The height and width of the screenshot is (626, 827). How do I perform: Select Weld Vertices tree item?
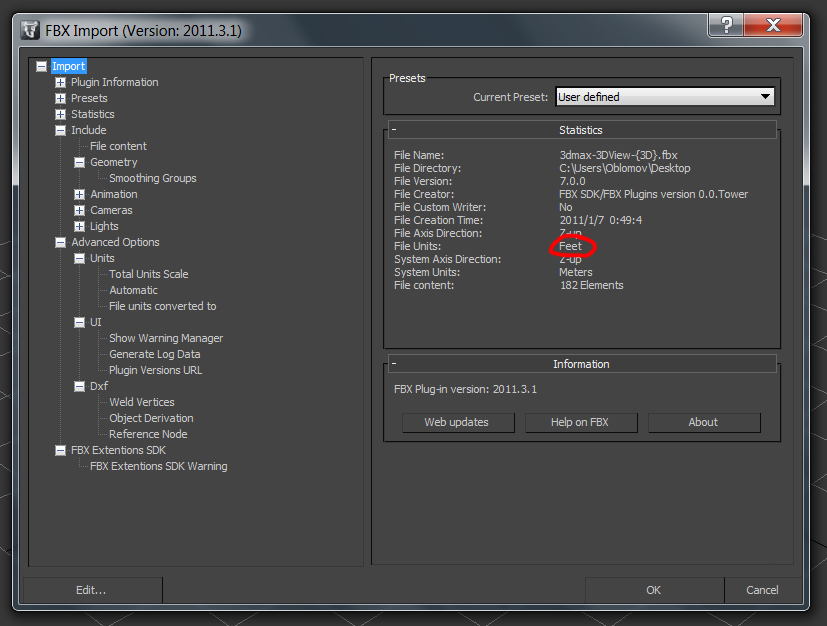tap(142, 402)
